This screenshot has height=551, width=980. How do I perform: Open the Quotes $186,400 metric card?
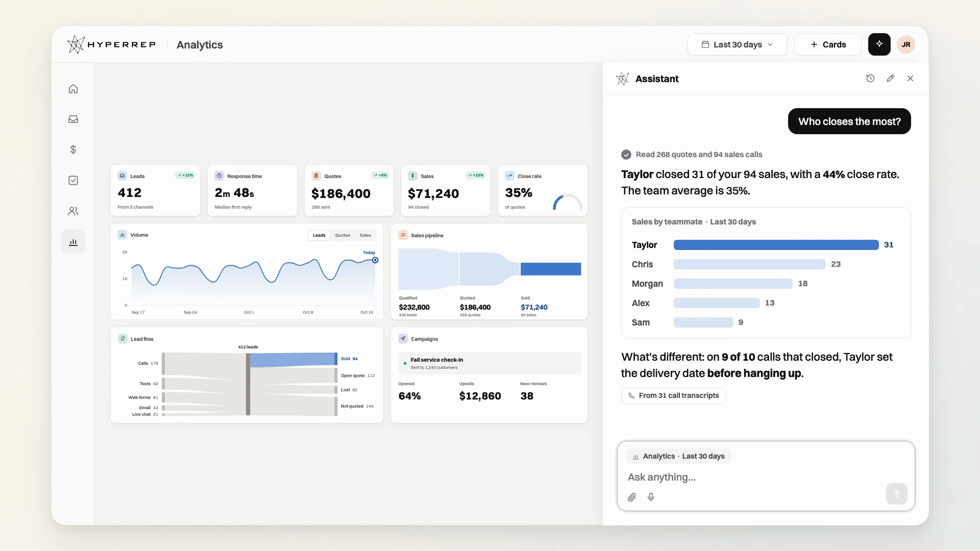[x=349, y=190]
